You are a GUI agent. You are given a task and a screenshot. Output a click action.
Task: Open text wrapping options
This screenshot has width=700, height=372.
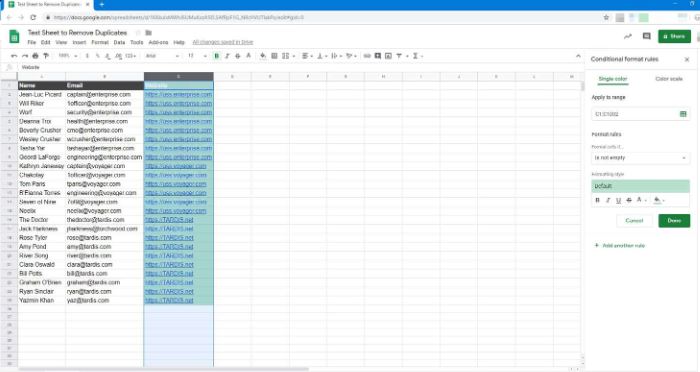pyautogui.click(x=336, y=56)
